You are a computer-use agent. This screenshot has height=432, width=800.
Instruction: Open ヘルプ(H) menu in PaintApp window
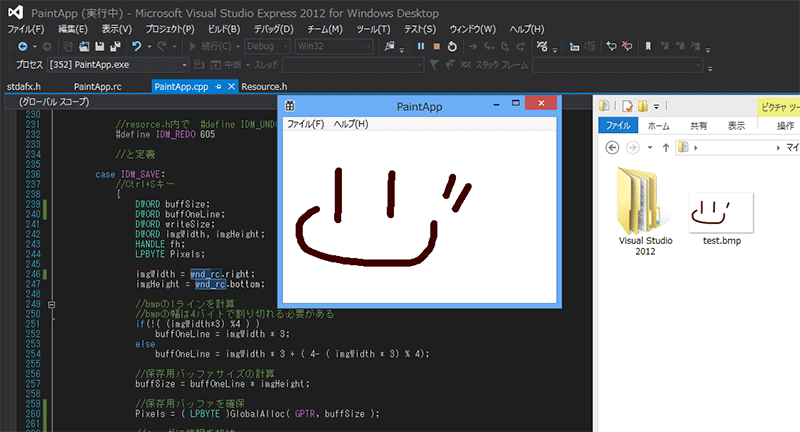[x=351, y=124]
